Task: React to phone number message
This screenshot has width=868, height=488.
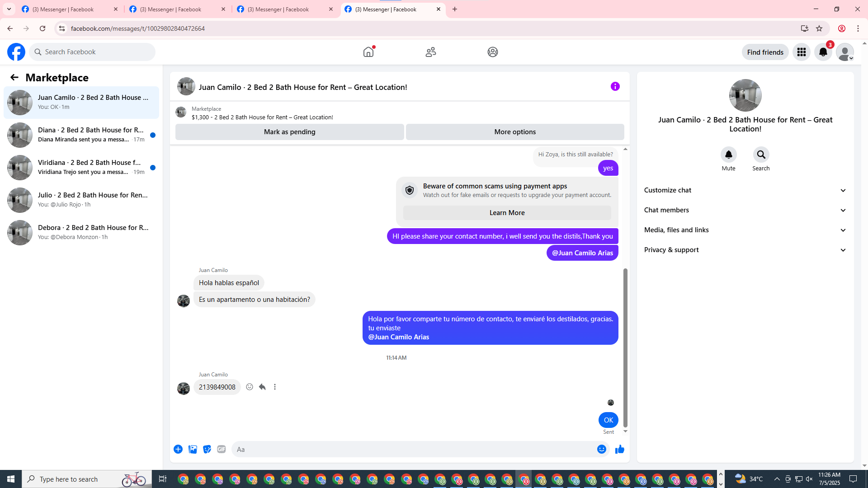Action: 250,387
